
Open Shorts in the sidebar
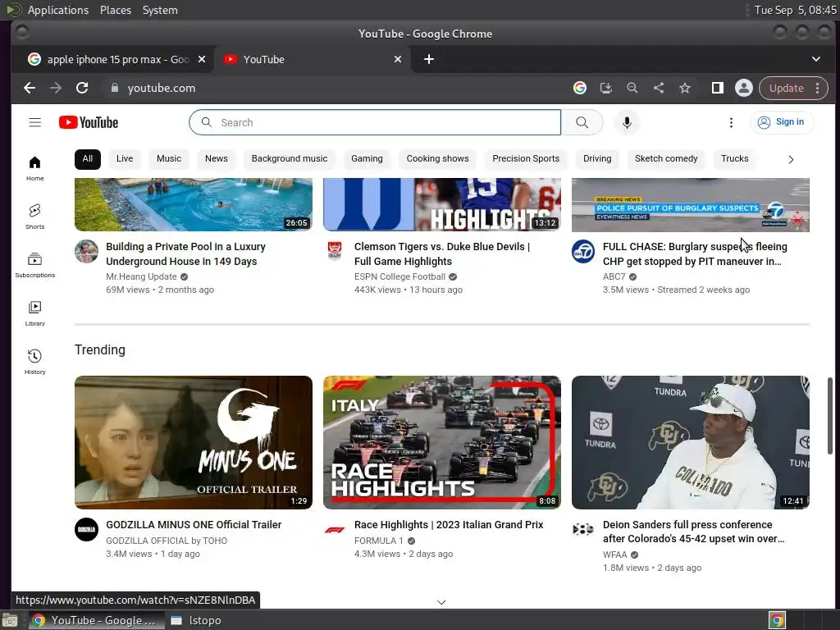(34, 217)
